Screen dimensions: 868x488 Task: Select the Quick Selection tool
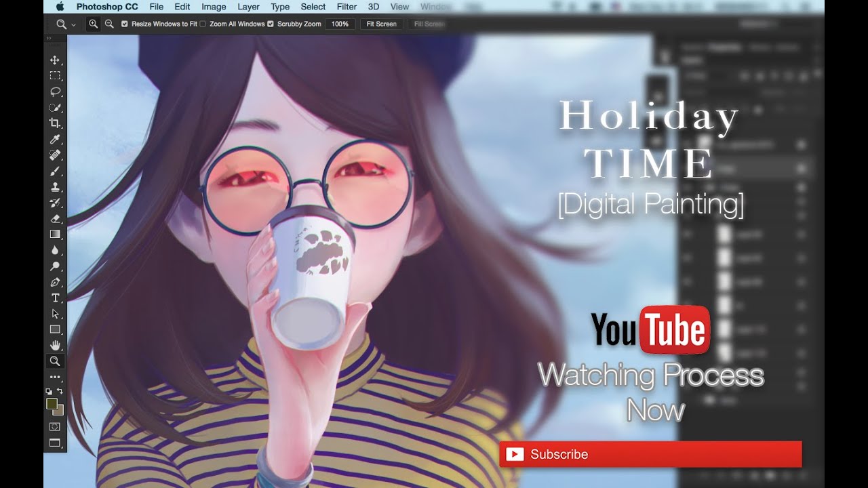[x=55, y=108]
